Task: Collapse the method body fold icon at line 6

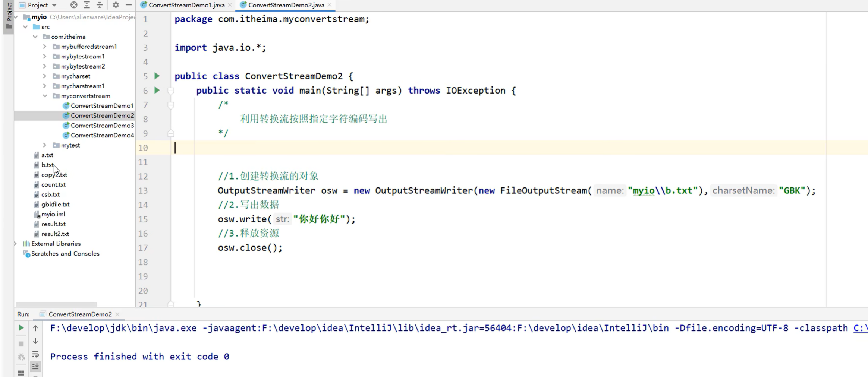Action: point(171,91)
